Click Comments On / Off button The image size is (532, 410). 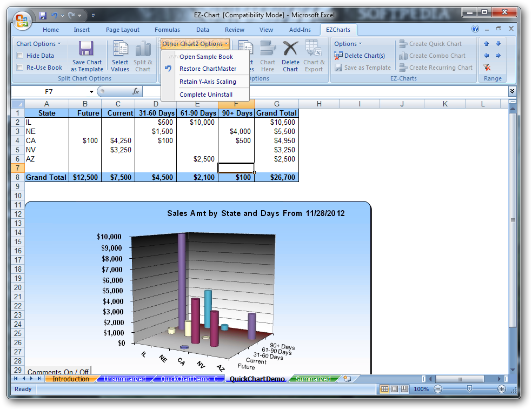tap(58, 372)
